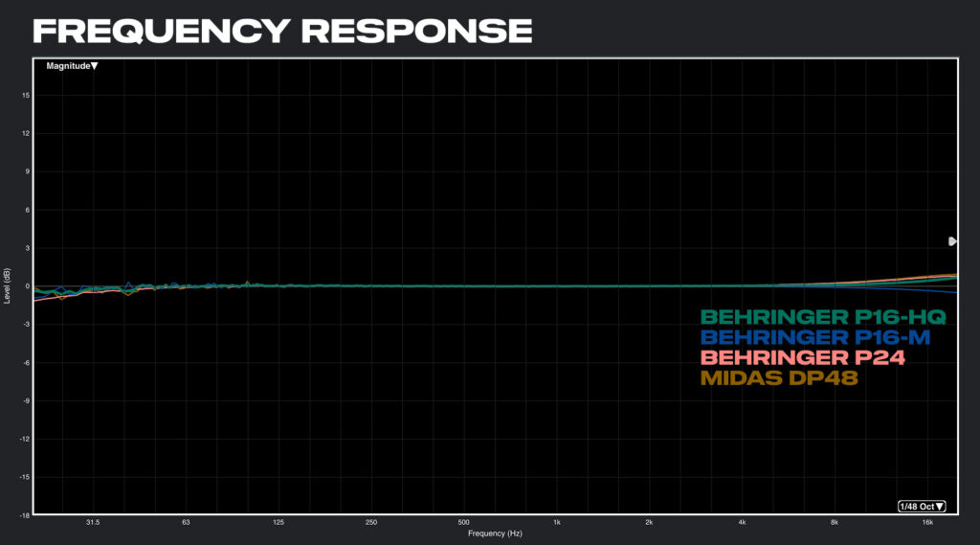Click the 4k frequency tick label

click(742, 522)
